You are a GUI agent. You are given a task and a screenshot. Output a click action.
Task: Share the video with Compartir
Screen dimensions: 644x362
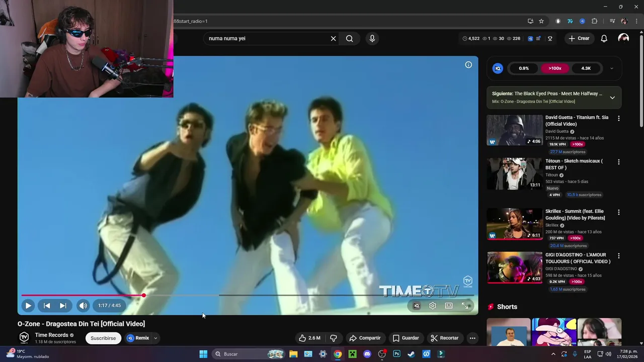[365, 338]
